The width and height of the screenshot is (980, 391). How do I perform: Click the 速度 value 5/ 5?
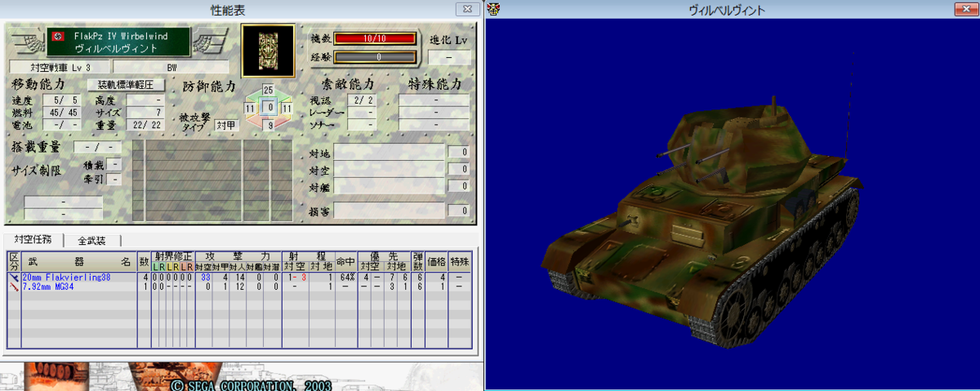[x=62, y=100]
